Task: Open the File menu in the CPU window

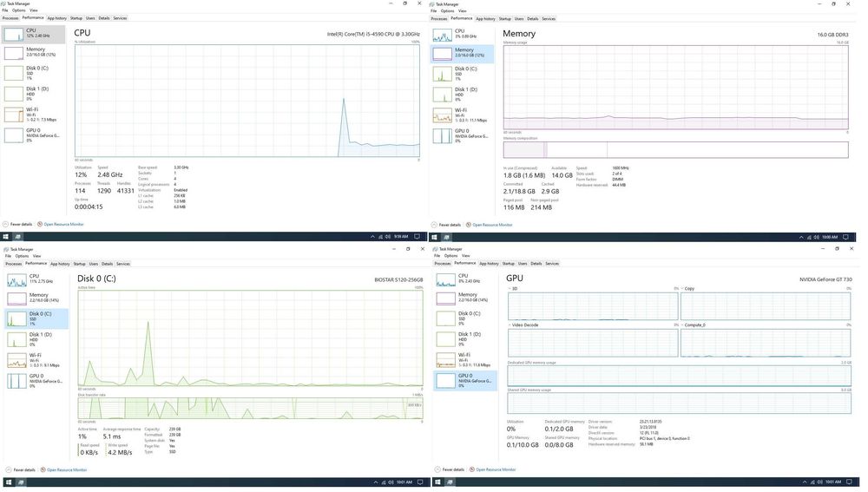Action: coord(5,10)
